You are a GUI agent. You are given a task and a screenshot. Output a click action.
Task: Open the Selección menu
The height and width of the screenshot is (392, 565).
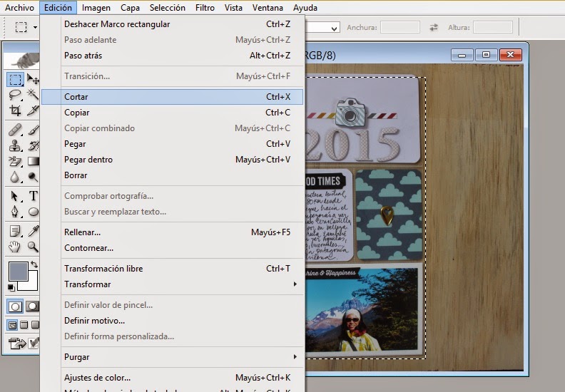point(167,8)
